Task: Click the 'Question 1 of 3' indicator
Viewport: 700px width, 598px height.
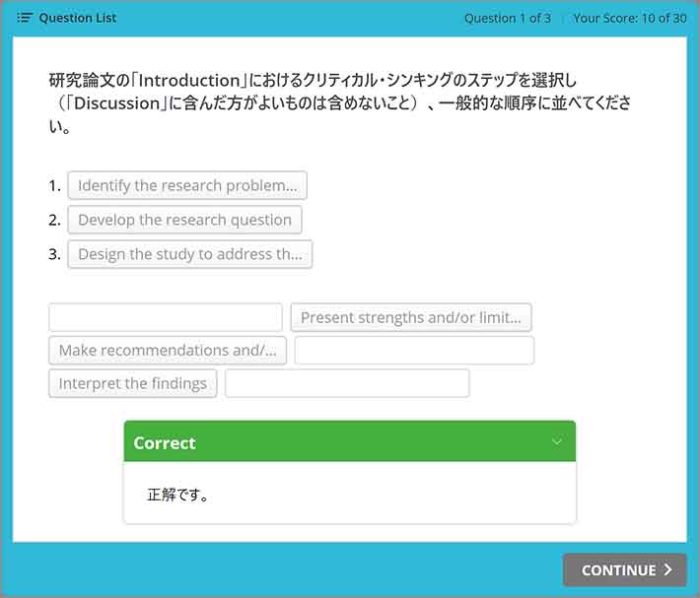Action: pyautogui.click(x=508, y=19)
